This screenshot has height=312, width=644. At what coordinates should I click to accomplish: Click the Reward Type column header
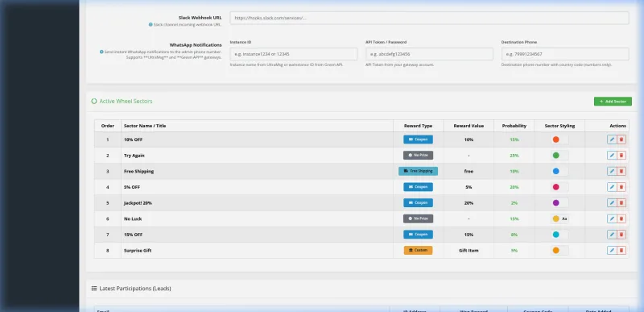click(x=418, y=126)
